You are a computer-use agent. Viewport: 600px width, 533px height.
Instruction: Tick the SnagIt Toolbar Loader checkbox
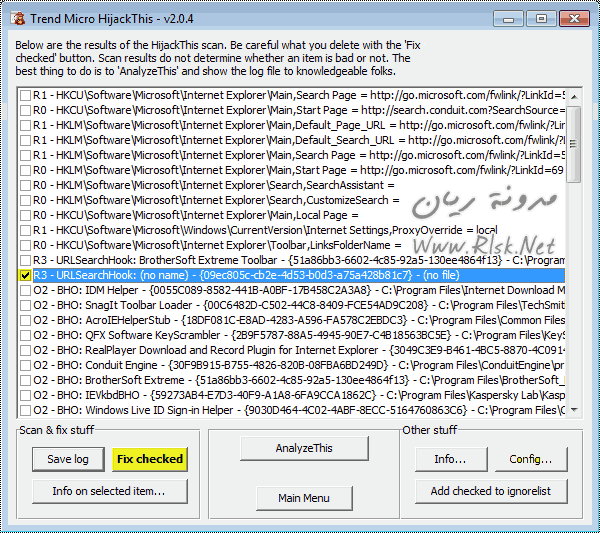tap(25, 305)
